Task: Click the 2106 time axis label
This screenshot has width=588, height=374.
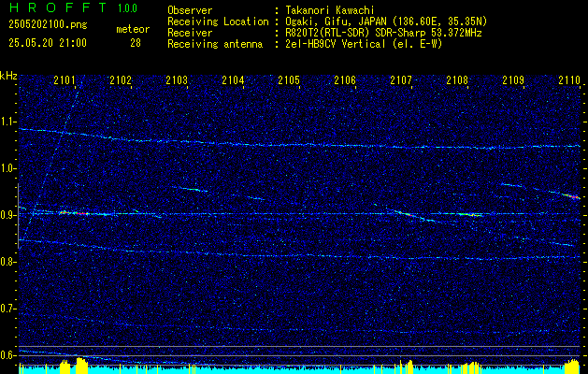Action: click(345, 79)
